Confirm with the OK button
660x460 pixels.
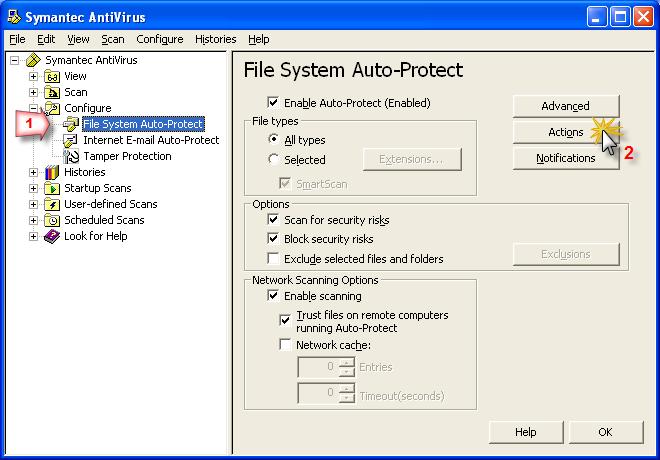[605, 432]
